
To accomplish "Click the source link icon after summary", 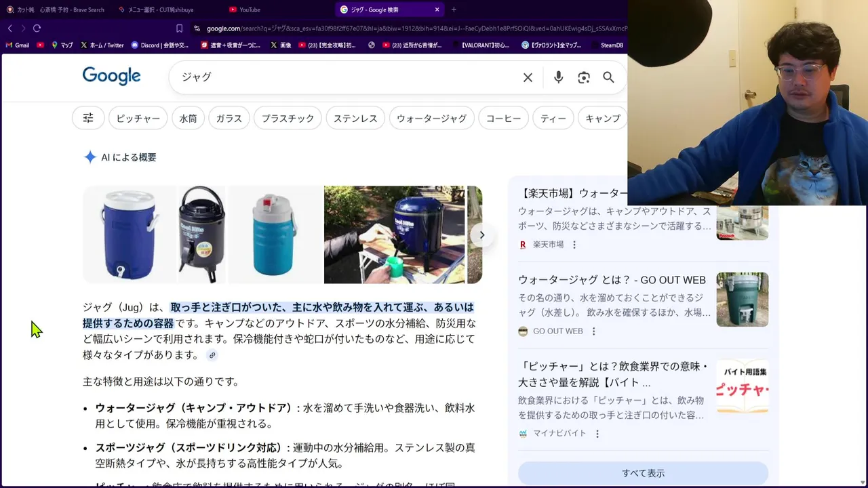I will click(x=212, y=355).
